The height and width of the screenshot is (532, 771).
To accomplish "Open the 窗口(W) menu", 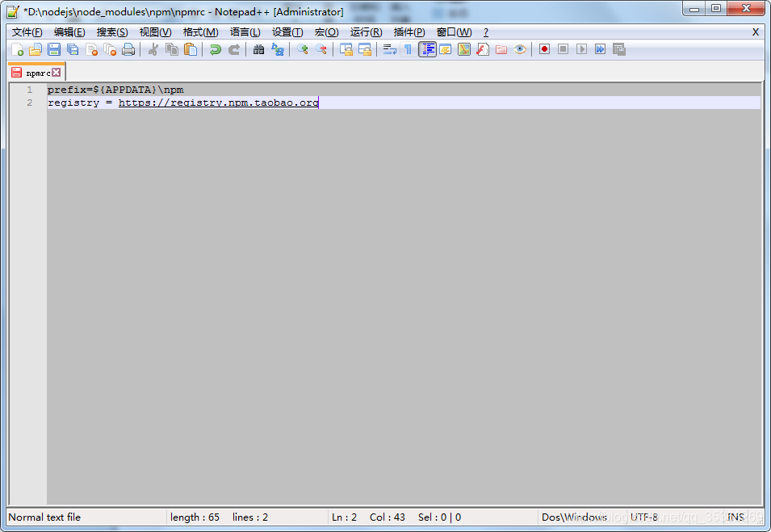I will 454,32.
